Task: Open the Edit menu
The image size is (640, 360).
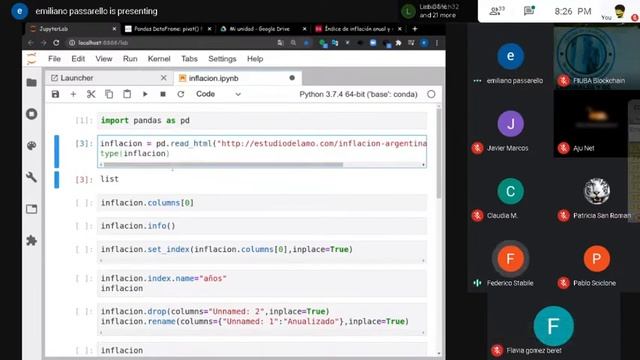Action: click(78, 59)
